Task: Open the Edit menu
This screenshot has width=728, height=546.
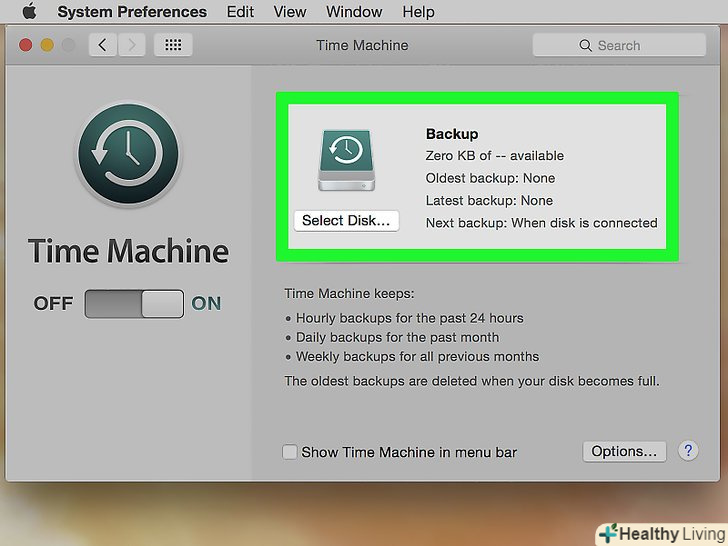Action: click(x=240, y=12)
